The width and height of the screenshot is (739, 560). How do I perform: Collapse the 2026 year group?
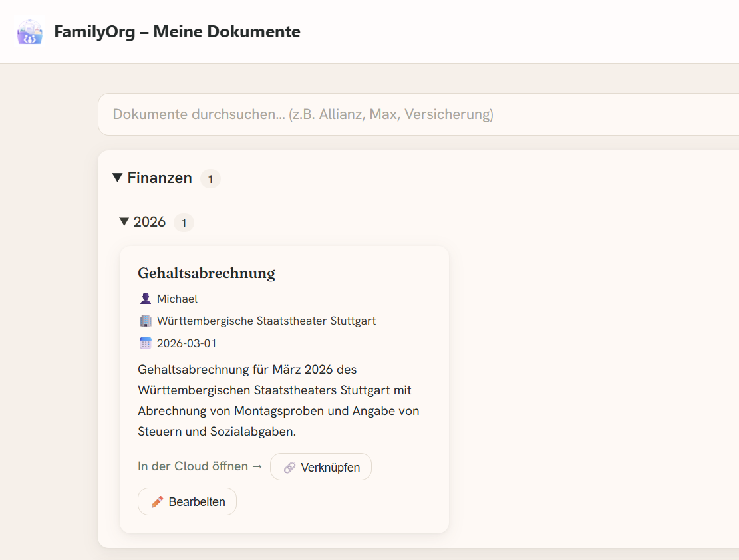point(124,221)
